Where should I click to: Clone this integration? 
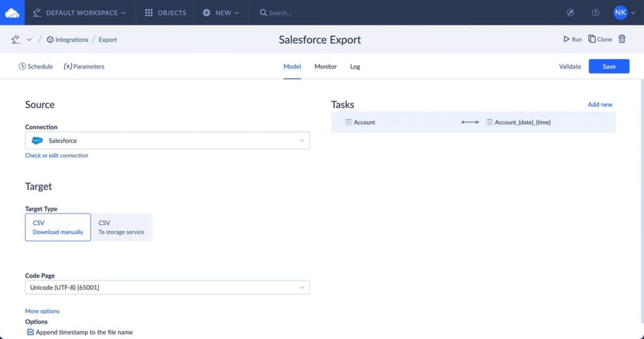pyautogui.click(x=600, y=39)
